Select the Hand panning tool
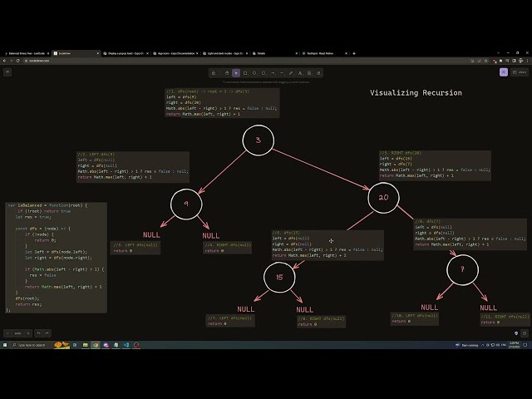This screenshot has height=399, width=532. coord(227,73)
